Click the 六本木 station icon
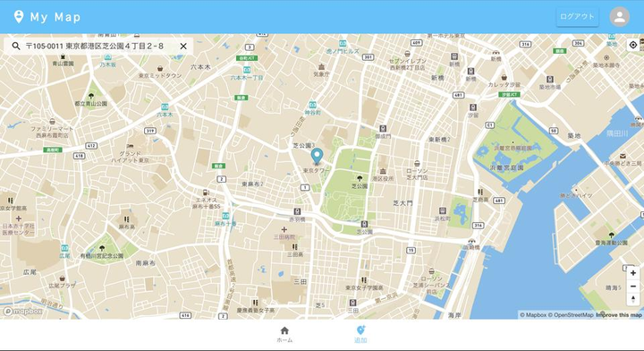The width and height of the screenshot is (644, 351). click(x=165, y=107)
